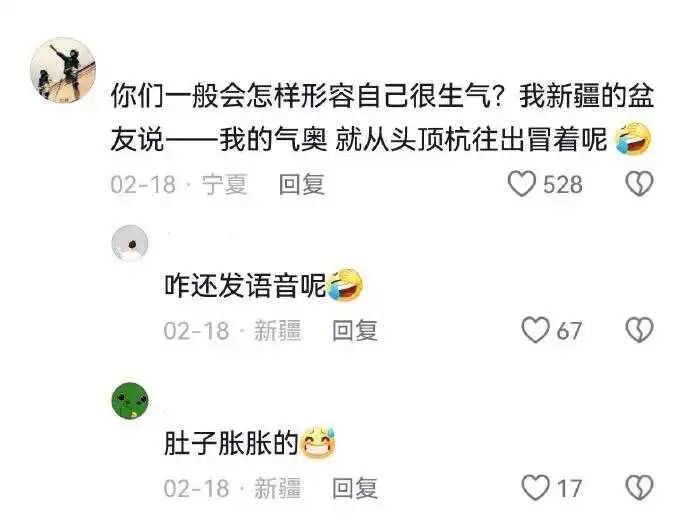Image resolution: width=690 pixels, height=520 pixels.
Task: Tap the sweat-grin emoji after 肚子胀胀的
Action: pos(318,443)
